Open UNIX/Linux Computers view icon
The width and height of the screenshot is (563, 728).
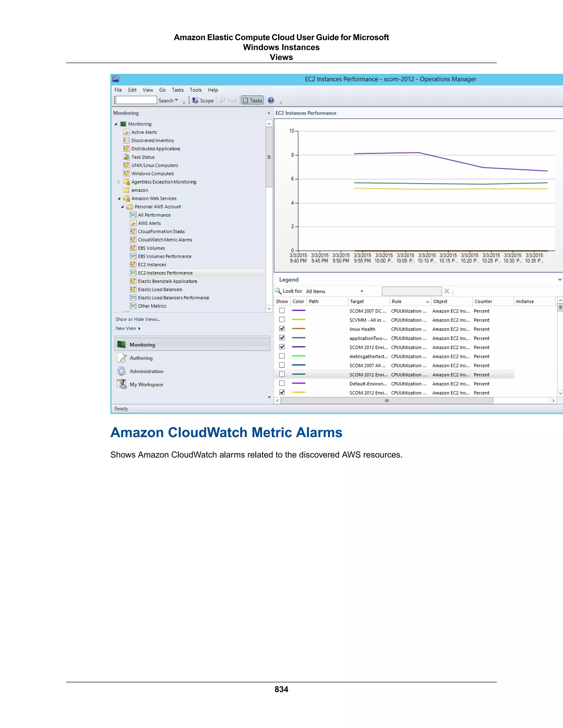tap(126, 165)
